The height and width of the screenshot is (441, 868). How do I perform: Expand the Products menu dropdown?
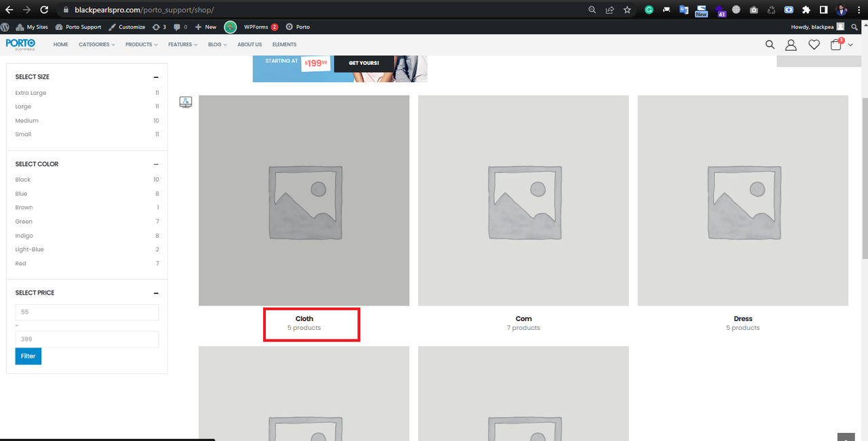[x=141, y=45]
